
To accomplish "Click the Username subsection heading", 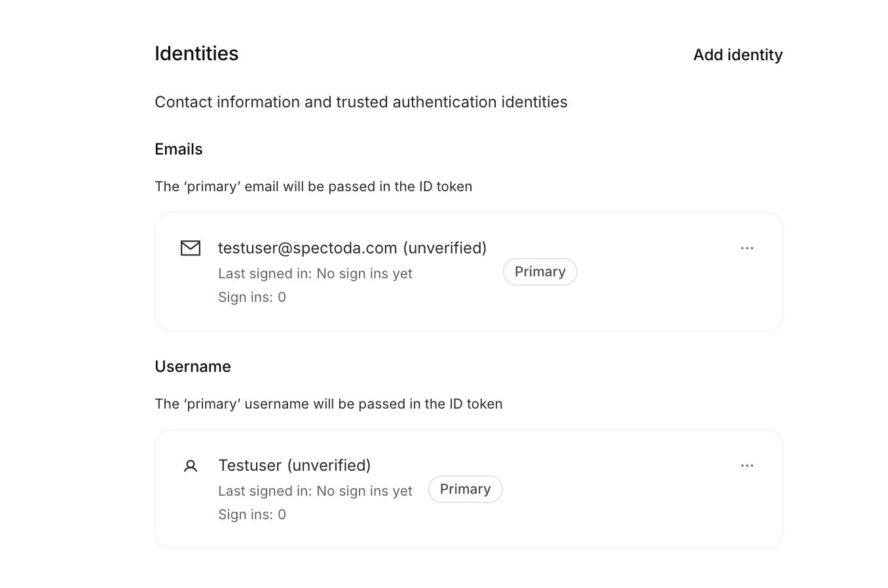I will coord(193,367).
